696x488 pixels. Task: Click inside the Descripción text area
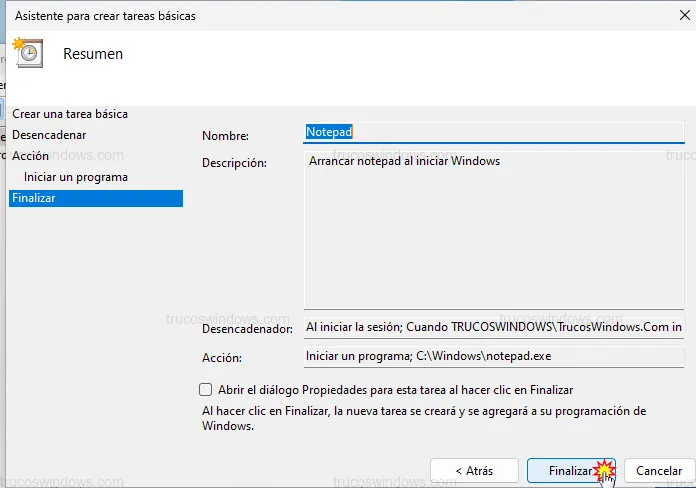pos(493,230)
